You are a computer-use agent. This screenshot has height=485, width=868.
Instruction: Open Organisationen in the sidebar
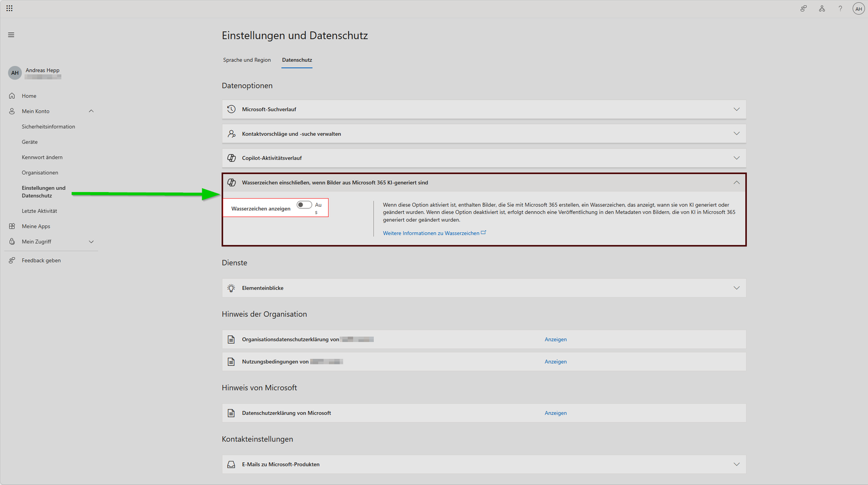(x=40, y=173)
